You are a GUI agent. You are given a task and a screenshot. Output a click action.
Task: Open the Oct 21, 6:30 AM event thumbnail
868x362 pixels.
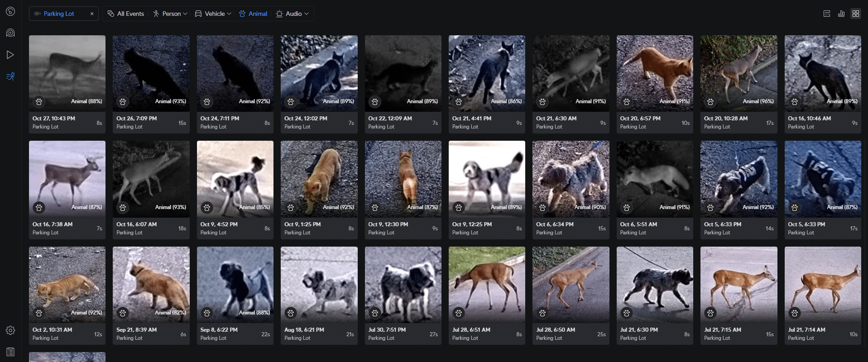[571, 73]
